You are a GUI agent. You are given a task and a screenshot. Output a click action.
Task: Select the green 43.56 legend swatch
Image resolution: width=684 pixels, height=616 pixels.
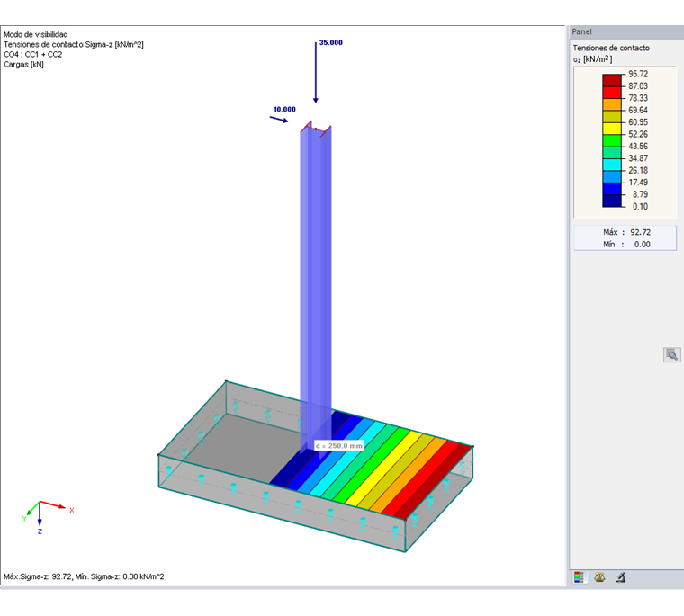click(x=612, y=140)
